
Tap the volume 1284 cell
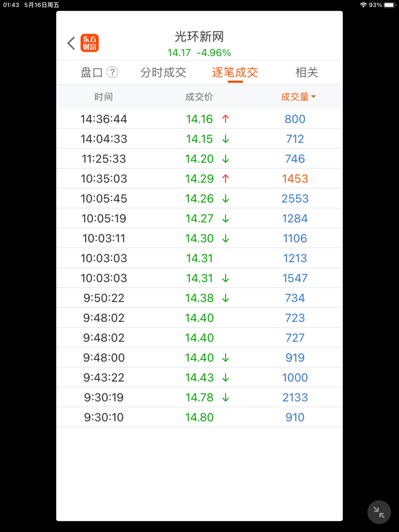click(295, 219)
